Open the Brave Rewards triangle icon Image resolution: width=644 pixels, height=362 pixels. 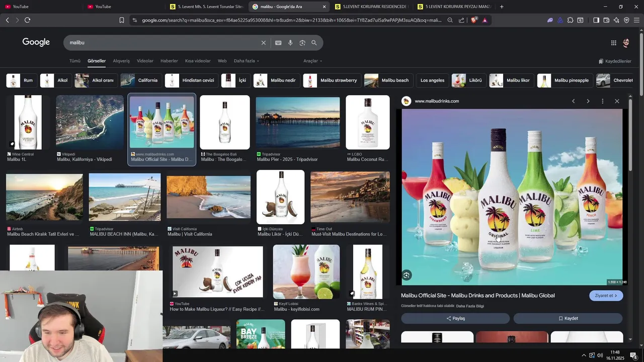[485, 20]
